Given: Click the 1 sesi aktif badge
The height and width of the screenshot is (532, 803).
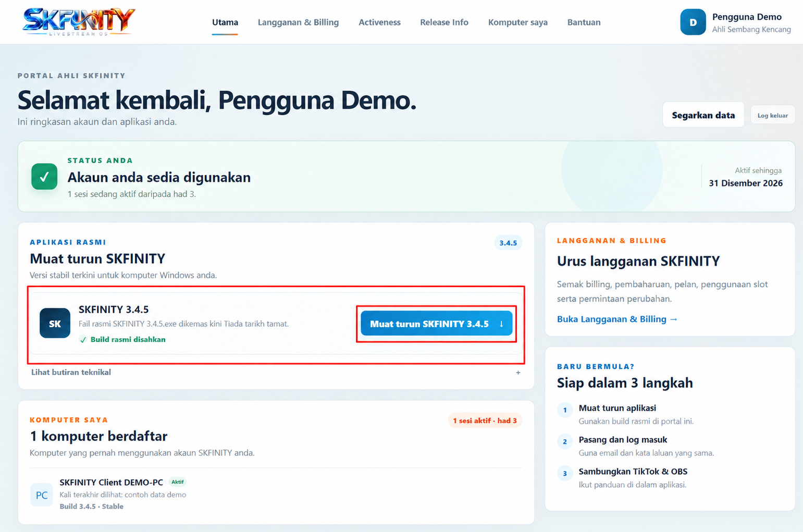Looking at the screenshot, I should [485, 420].
